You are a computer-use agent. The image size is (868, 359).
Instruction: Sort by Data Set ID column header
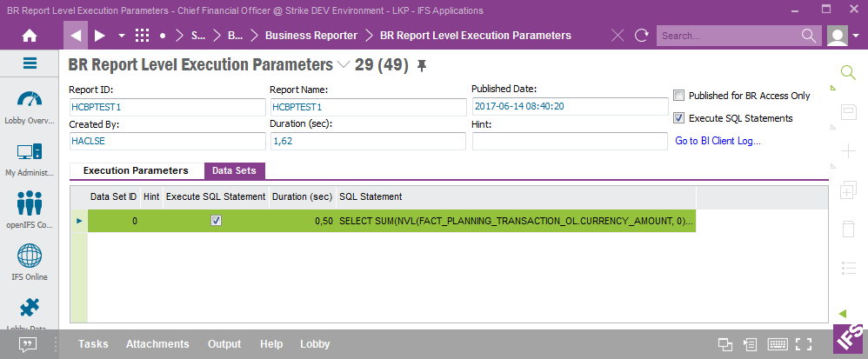click(x=113, y=197)
